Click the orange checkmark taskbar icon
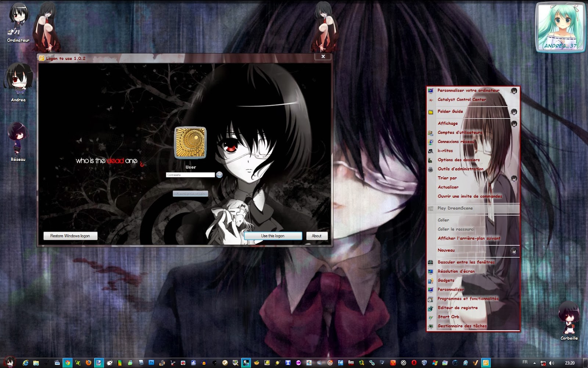This screenshot has width=588, height=368. [x=476, y=363]
